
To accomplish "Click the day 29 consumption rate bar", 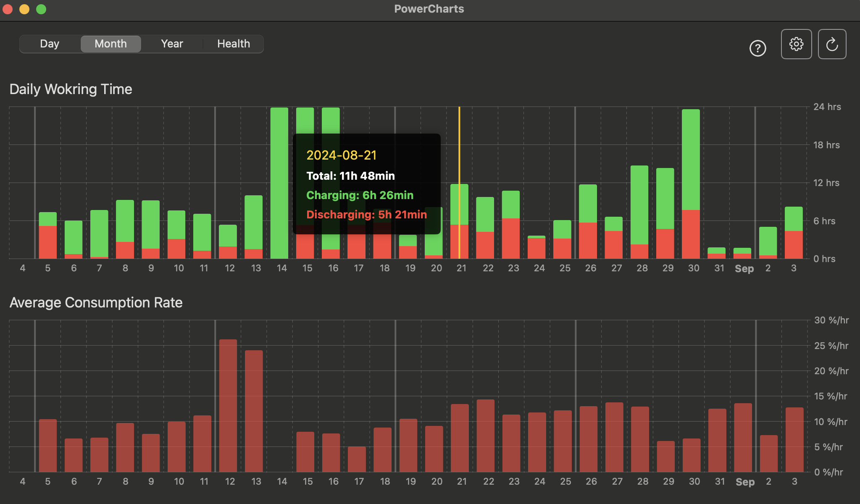I will [666, 457].
